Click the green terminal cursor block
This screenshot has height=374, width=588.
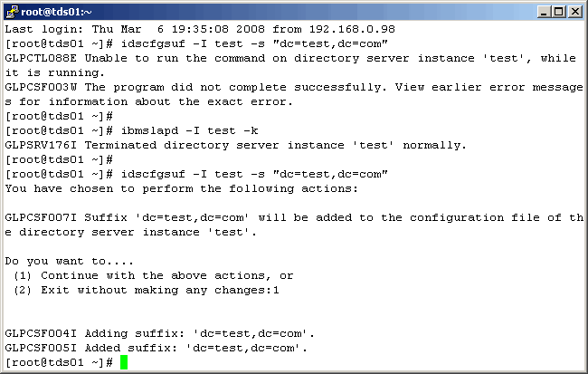(124, 362)
